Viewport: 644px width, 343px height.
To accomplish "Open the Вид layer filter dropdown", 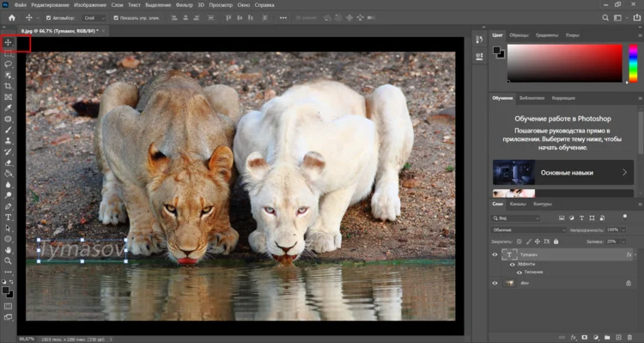I will [x=515, y=218].
